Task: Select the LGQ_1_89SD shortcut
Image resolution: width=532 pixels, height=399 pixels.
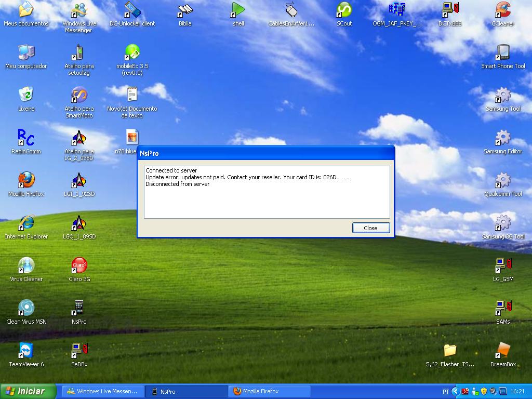Action: pyautogui.click(x=79, y=222)
